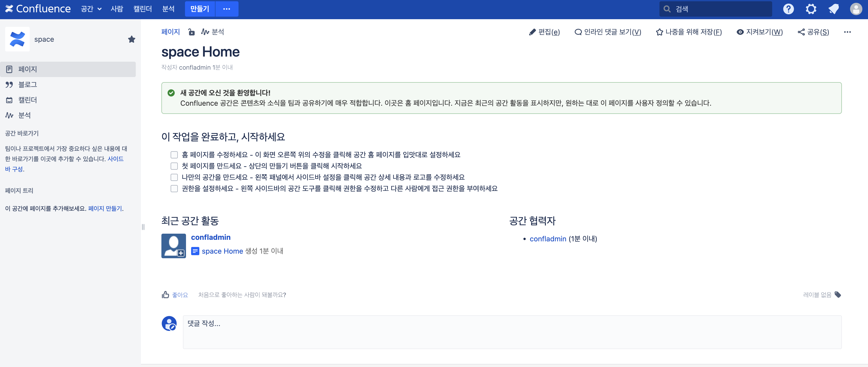Open 캘린더 in the top navigation
Image resolution: width=868 pixels, height=367 pixels.
[x=142, y=9]
